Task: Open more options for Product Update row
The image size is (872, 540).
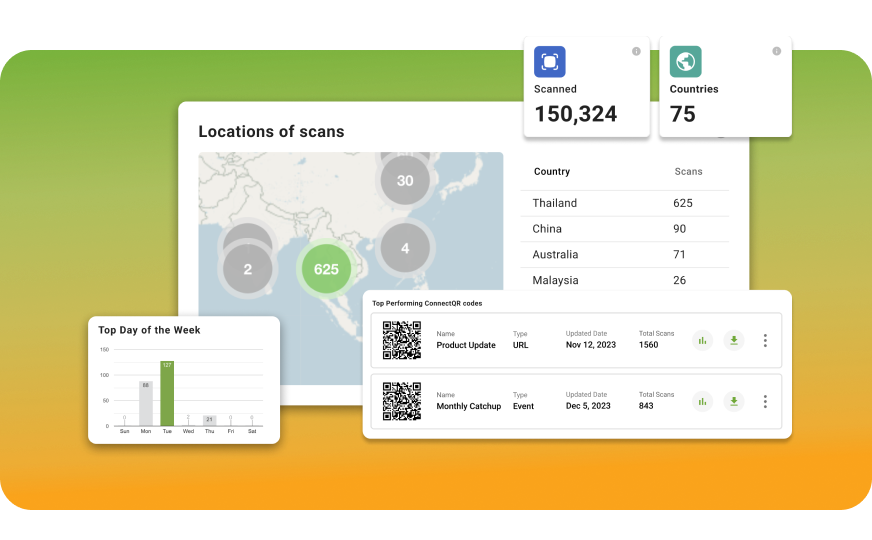Action: tap(765, 340)
